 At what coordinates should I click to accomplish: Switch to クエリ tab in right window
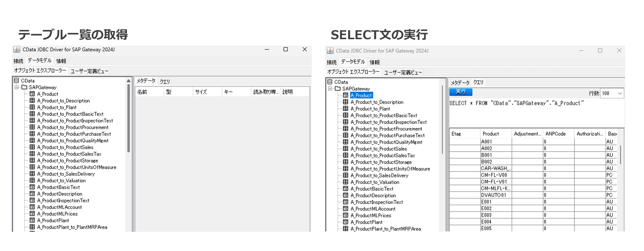(478, 82)
